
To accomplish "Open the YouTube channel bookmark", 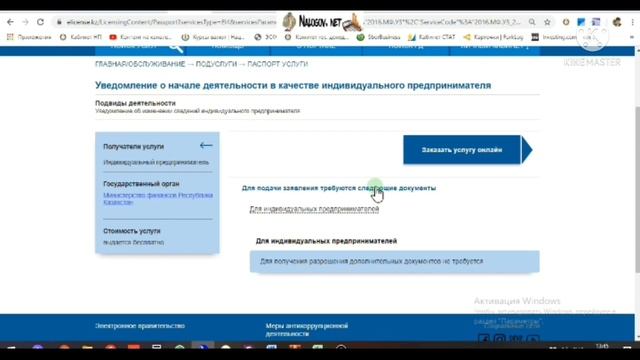I will pyautogui.click(x=141, y=37).
